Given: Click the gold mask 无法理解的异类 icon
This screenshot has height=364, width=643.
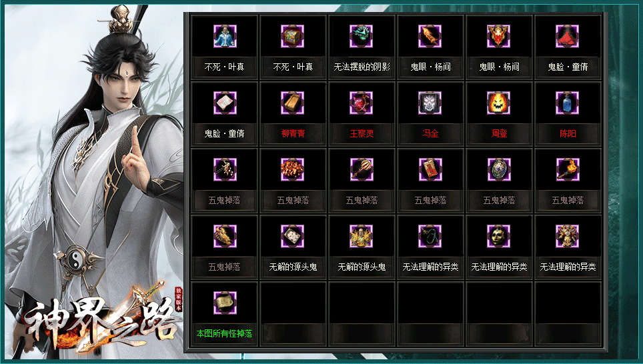Looking at the screenshot, I should pos(499,236).
